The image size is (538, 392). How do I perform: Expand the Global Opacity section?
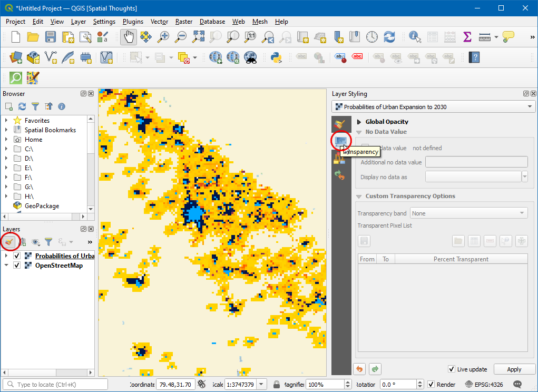click(x=359, y=122)
